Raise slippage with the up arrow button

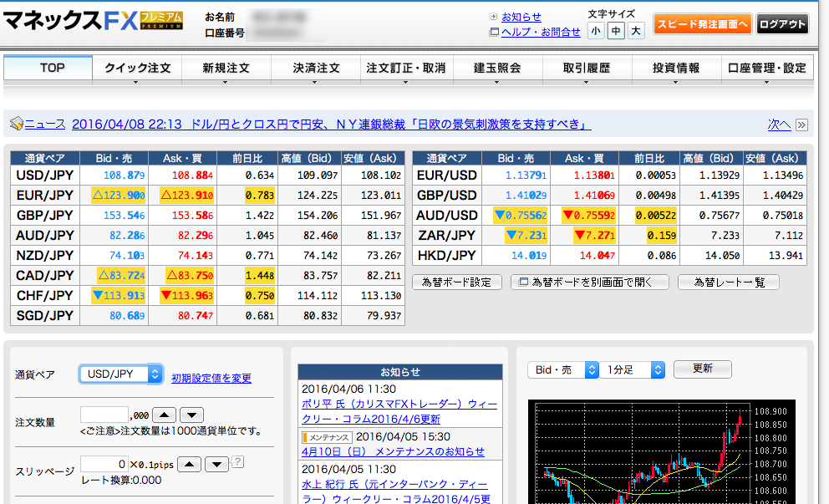click(x=190, y=464)
